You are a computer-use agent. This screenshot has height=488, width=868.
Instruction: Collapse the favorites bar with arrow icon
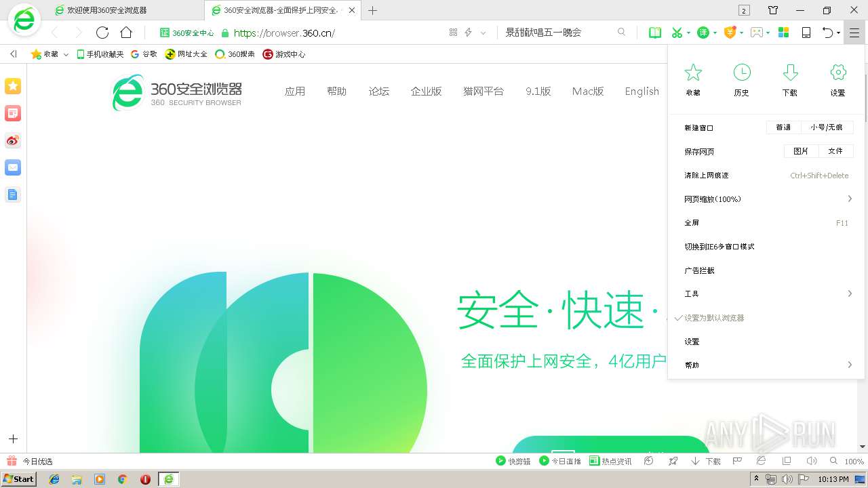click(x=13, y=54)
